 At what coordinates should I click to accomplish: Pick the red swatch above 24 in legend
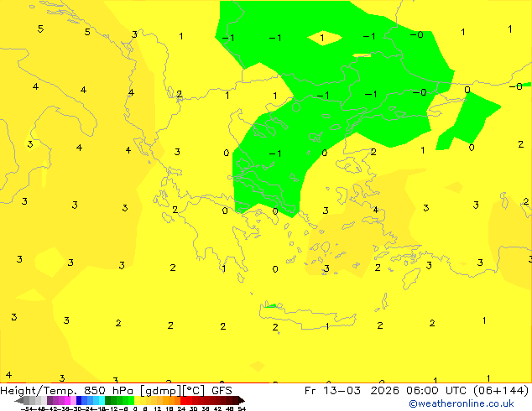click(183, 400)
